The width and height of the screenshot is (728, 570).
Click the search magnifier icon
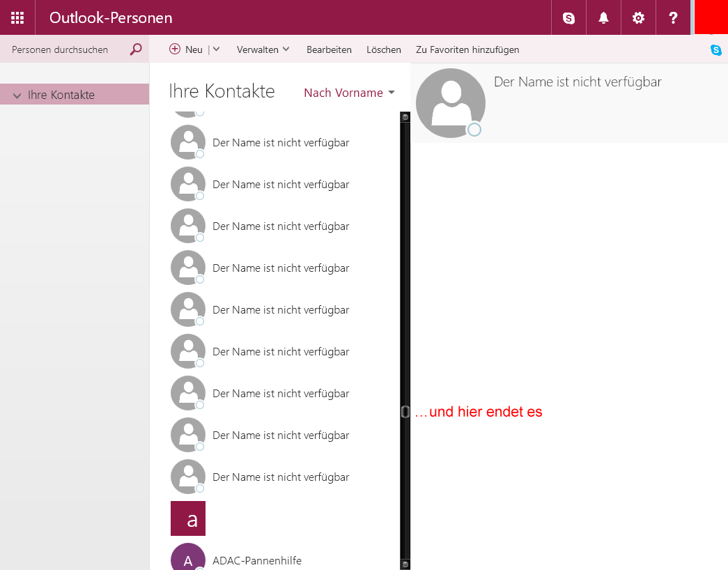[x=136, y=49]
